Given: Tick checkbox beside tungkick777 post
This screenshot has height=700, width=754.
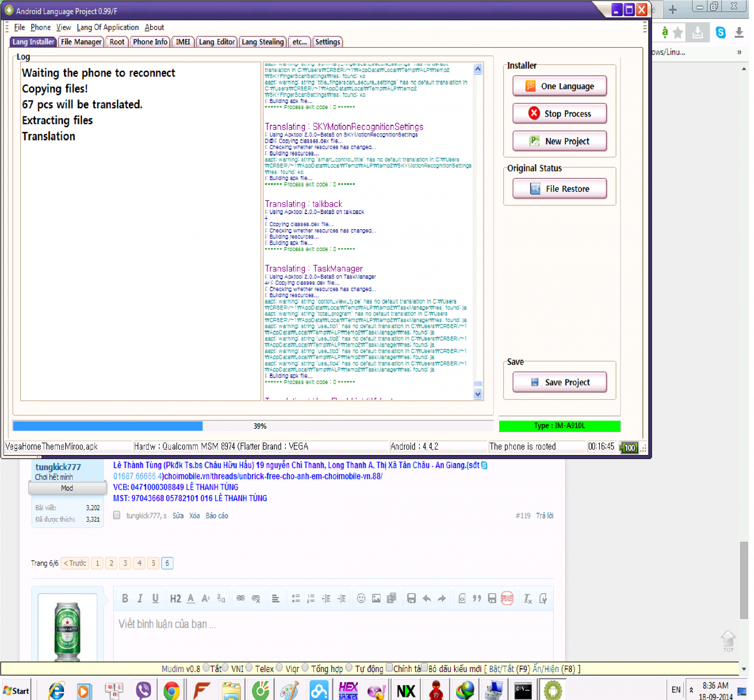Looking at the screenshot, I should [117, 515].
